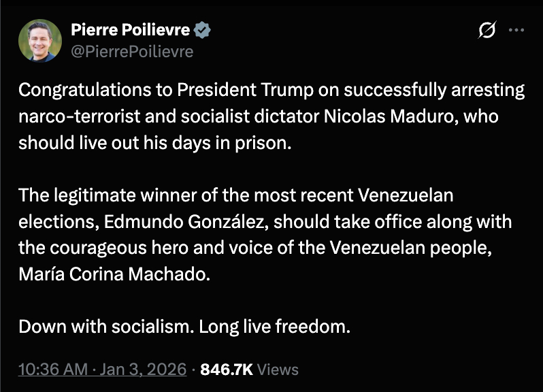
Task: Click the 10:36 AM timestamp
Action: pyautogui.click(x=53, y=370)
